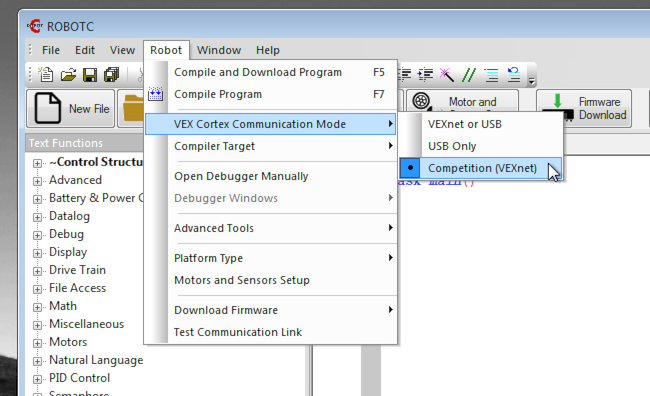The width and height of the screenshot is (650, 396).
Task: Select VEXnet or USB mode
Action: [481, 124]
